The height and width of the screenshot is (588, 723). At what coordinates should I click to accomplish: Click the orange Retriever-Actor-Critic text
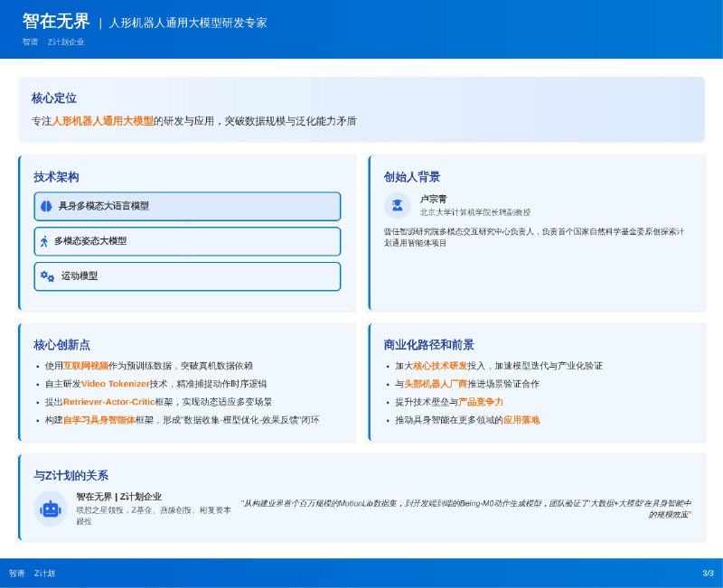coord(108,402)
